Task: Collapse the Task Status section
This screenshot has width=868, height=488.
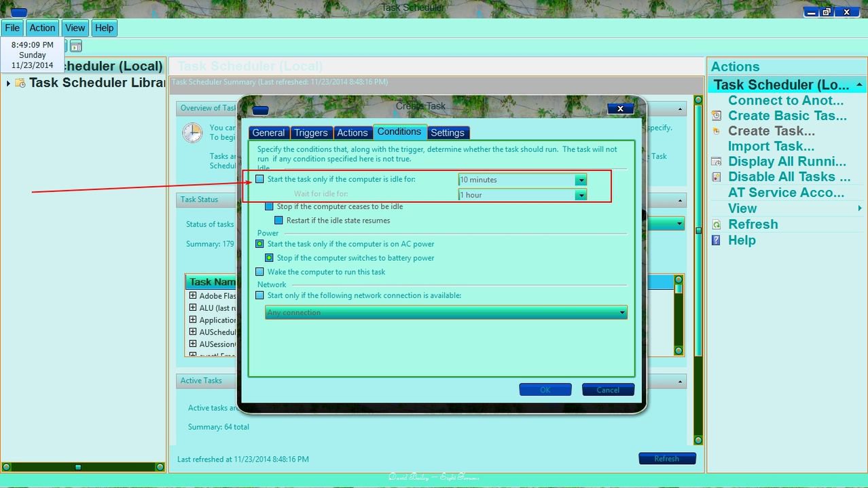Action: pyautogui.click(x=681, y=200)
